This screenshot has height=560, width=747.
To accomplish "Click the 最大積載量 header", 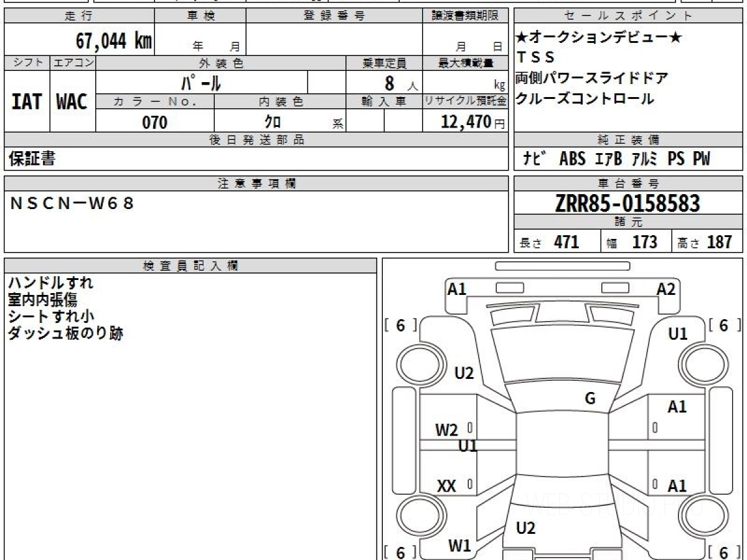I will (465, 63).
